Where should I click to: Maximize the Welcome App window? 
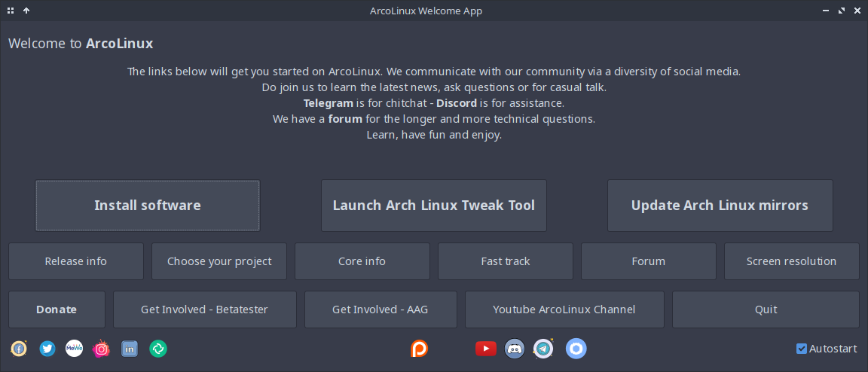842,11
